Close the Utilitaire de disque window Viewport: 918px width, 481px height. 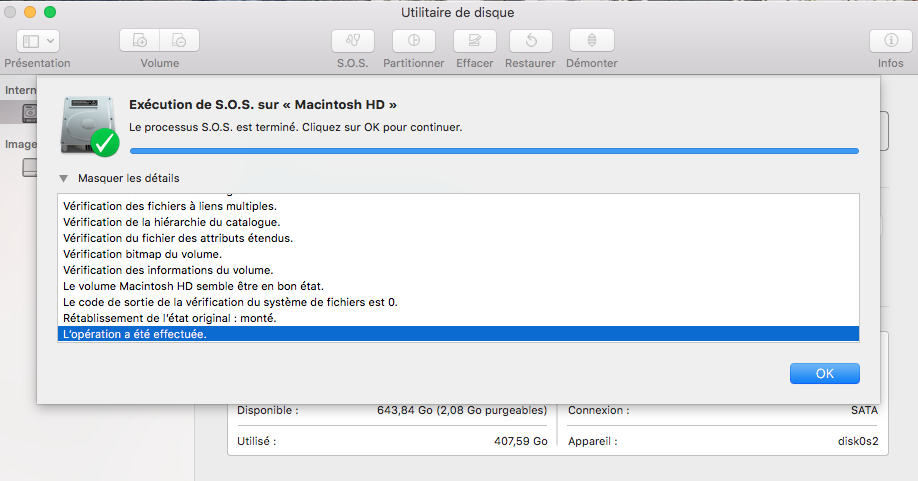(11, 12)
